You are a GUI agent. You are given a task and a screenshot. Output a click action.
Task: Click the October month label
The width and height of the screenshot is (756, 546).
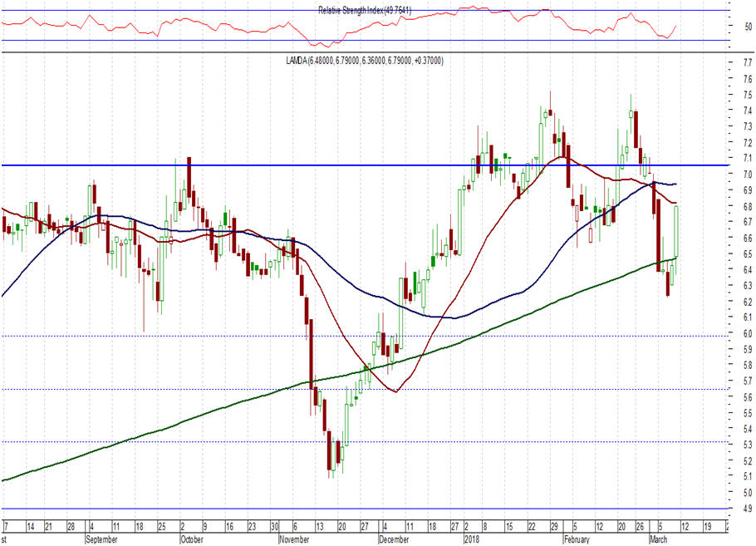coord(192,539)
